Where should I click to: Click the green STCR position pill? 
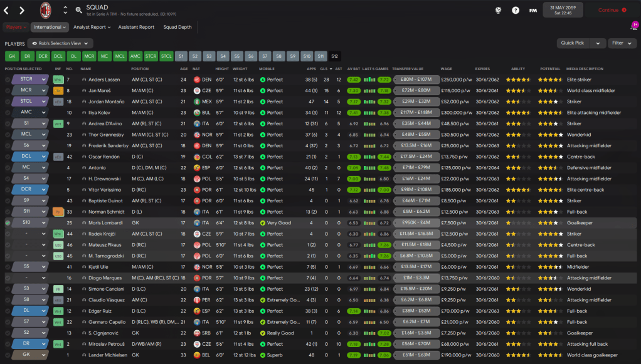coord(151,56)
